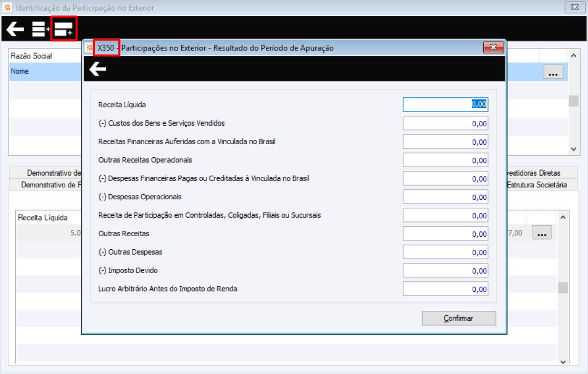The image size is (588, 374).
Task: Click Lucro Arbitrário Antes do Imposto field
Action: 445,289
